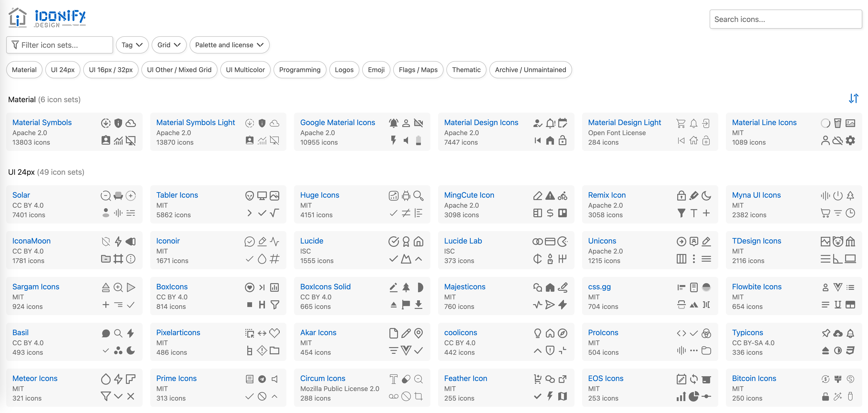
Task: Click the magnifier icon in Huge Icons
Action: point(418,196)
